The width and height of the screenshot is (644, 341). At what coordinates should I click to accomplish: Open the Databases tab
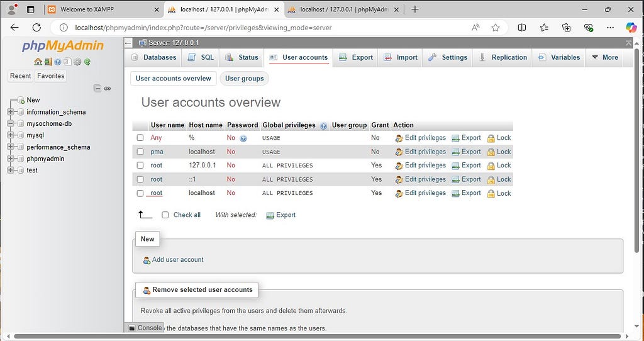pos(153,57)
